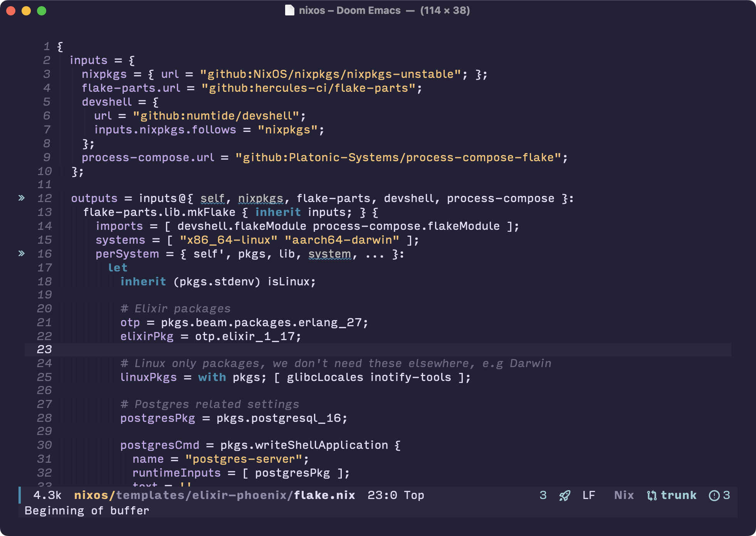
Task: Click the with keyword on line 25
Action: coord(212,378)
